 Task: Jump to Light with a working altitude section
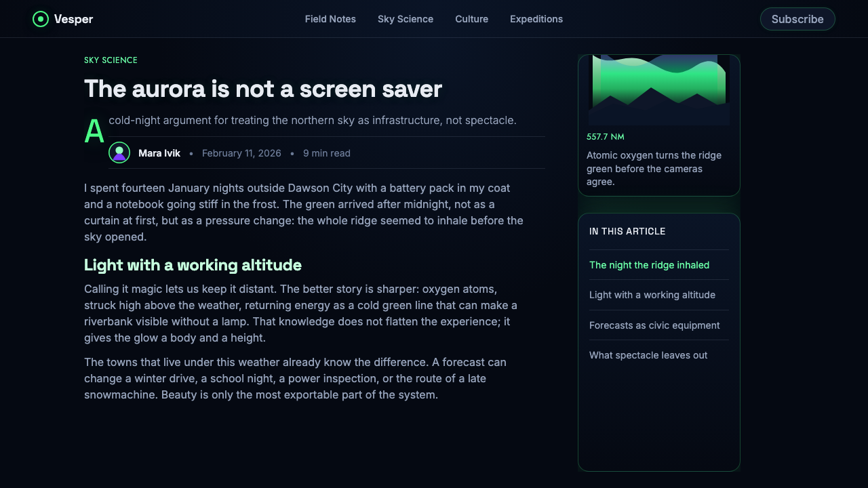click(652, 295)
